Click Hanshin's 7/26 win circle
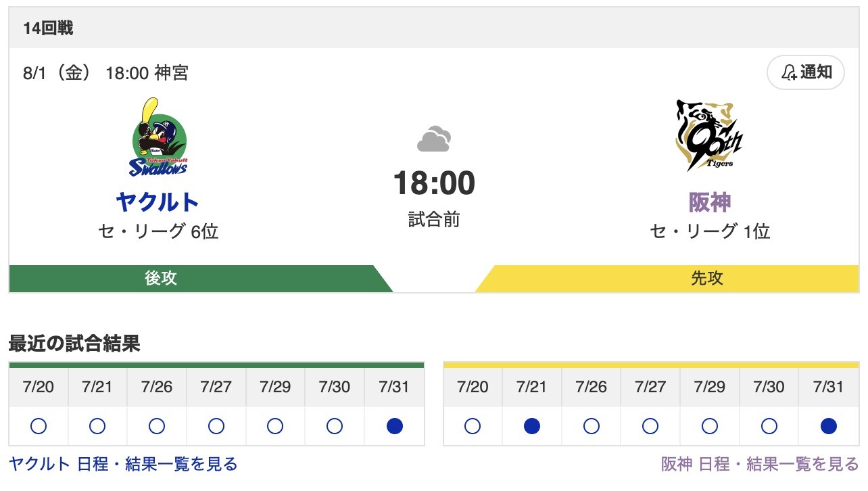 tap(591, 426)
